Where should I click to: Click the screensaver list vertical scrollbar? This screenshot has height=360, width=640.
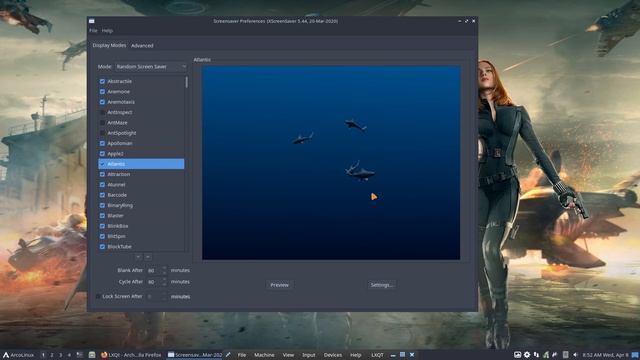click(x=187, y=163)
